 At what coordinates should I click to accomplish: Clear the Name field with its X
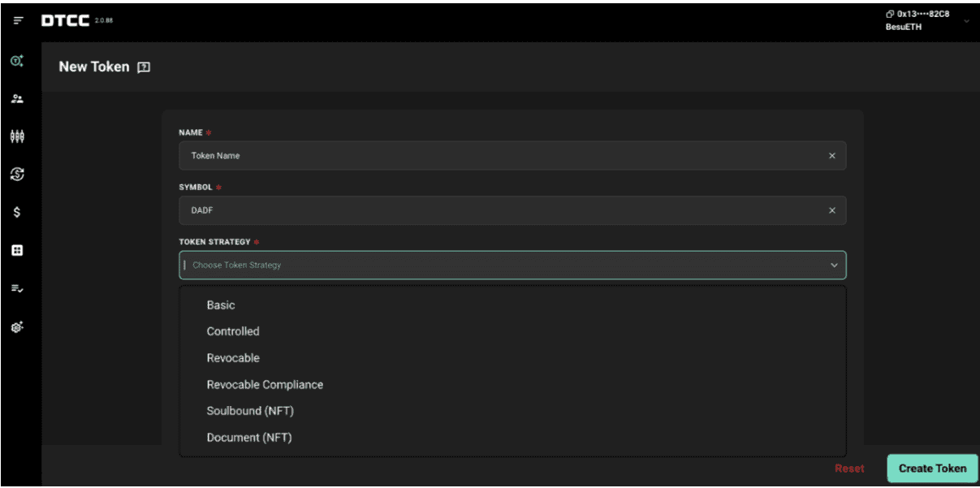[x=831, y=156]
